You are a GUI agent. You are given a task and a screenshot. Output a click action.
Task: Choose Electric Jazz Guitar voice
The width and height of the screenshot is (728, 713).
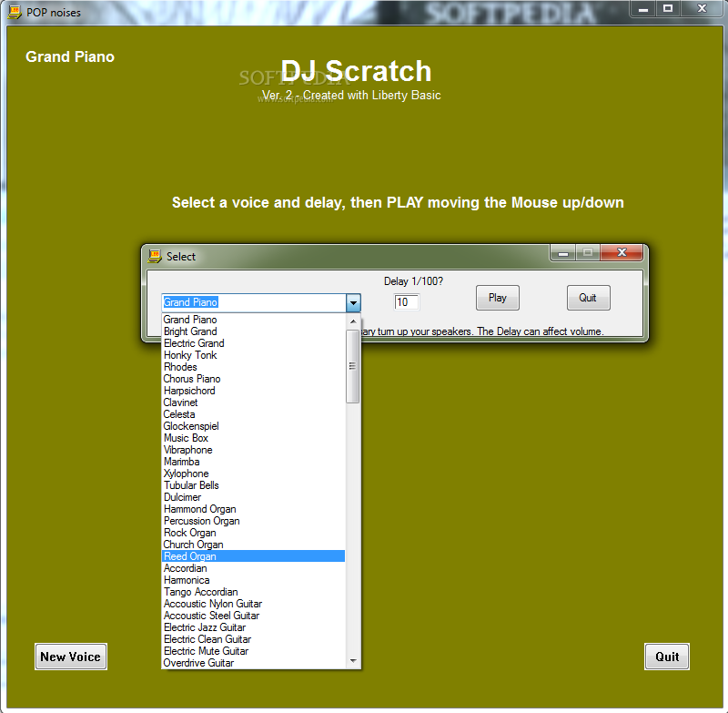coord(254,627)
